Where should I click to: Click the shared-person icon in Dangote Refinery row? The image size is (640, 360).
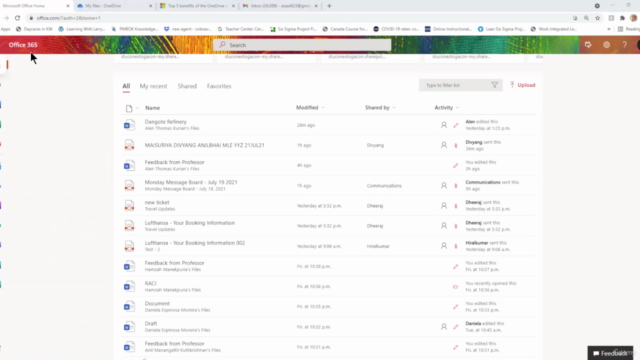coord(444,125)
